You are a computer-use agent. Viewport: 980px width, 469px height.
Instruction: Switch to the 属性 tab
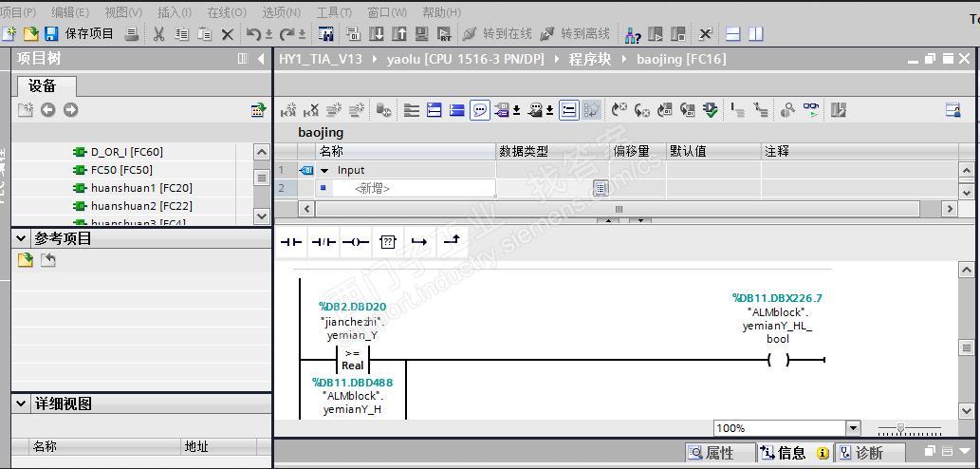(x=719, y=453)
